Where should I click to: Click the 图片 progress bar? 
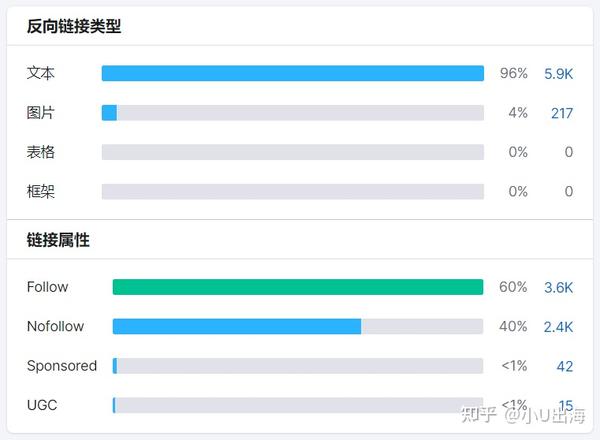(292, 113)
